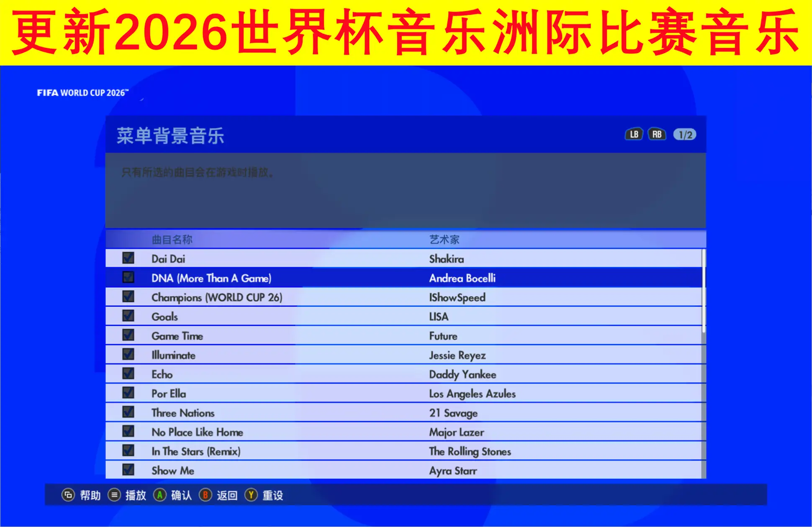Screen dimensions: 812x527
Task: Click the 返回 back label
Action: tap(227, 496)
